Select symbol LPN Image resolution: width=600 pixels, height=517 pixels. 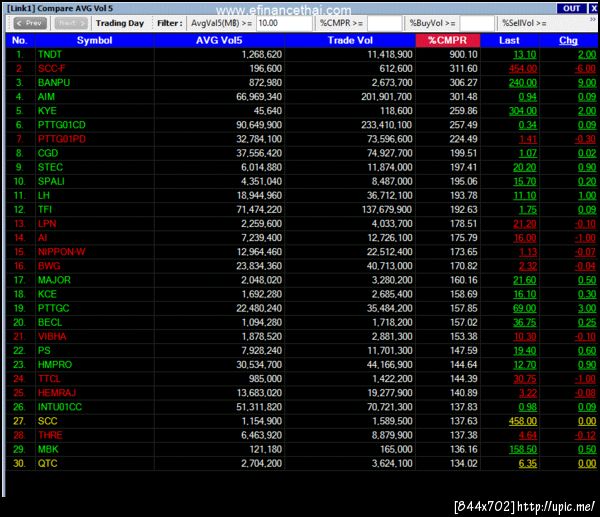(47, 224)
